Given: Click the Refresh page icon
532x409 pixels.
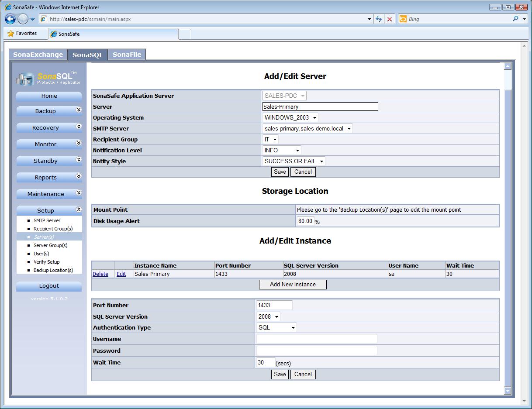Looking at the screenshot, I should [378, 19].
